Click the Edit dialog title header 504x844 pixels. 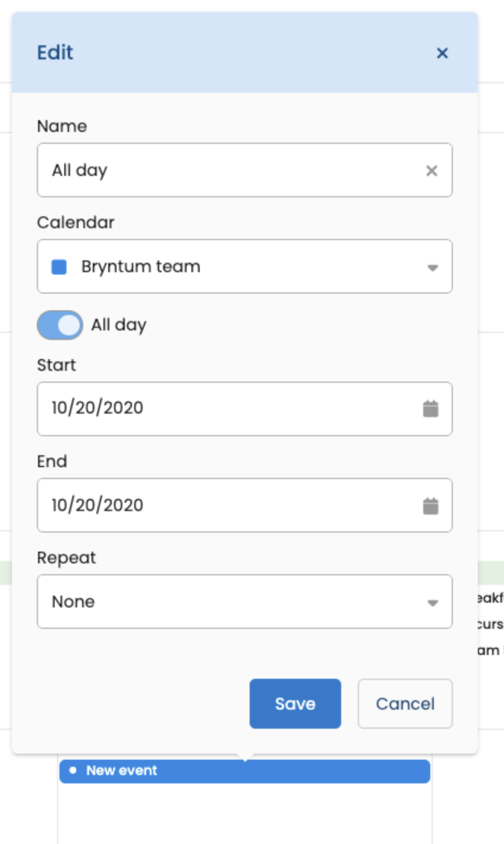[x=55, y=52]
